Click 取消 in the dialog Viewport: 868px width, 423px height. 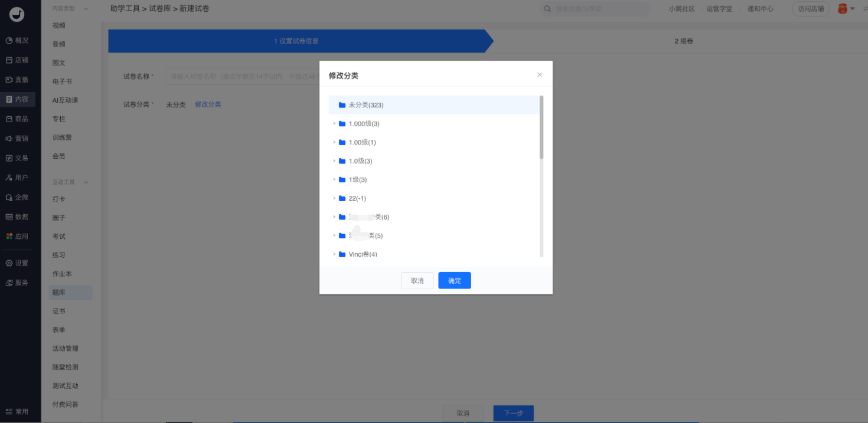coord(417,281)
